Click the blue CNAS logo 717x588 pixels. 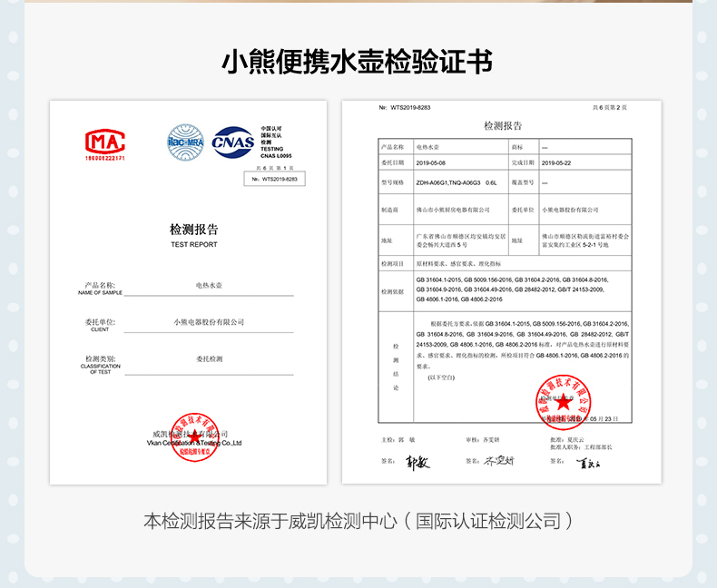tap(232, 142)
